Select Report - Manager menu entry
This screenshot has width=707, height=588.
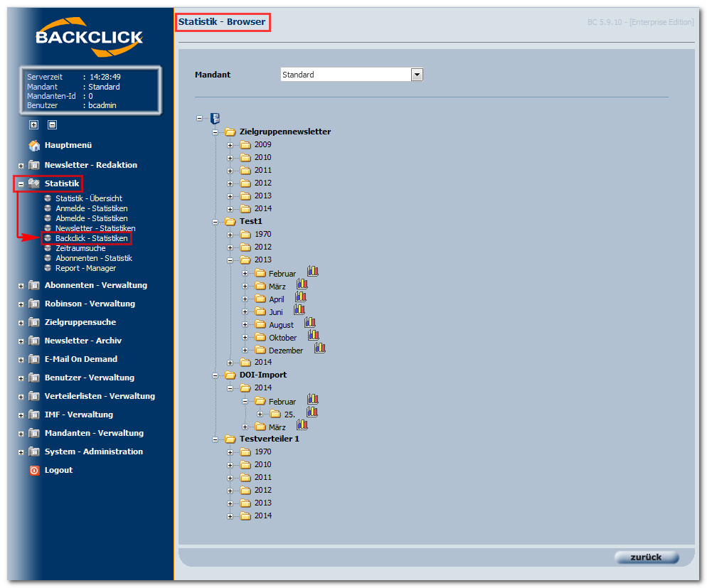[x=85, y=269]
